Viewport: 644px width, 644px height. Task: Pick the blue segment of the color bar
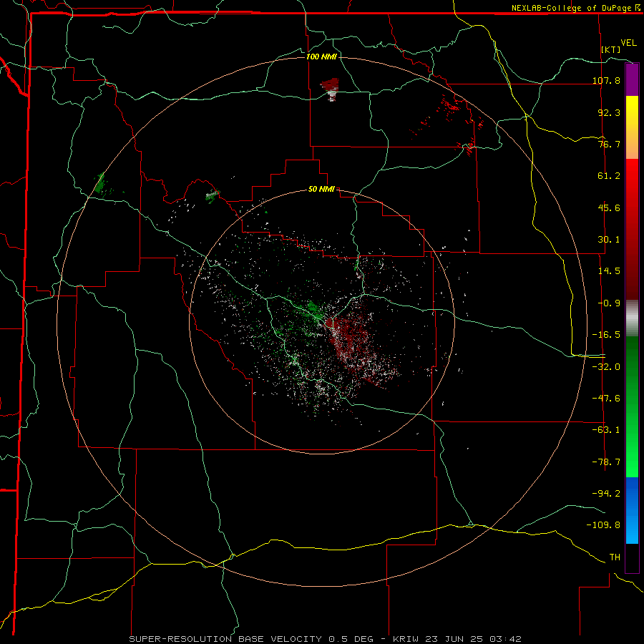pos(632,510)
